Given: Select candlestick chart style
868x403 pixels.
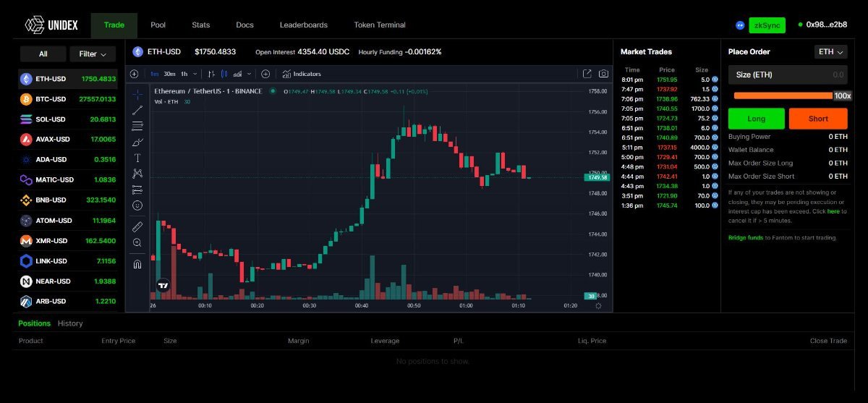Looking at the screenshot, I should click(x=224, y=74).
